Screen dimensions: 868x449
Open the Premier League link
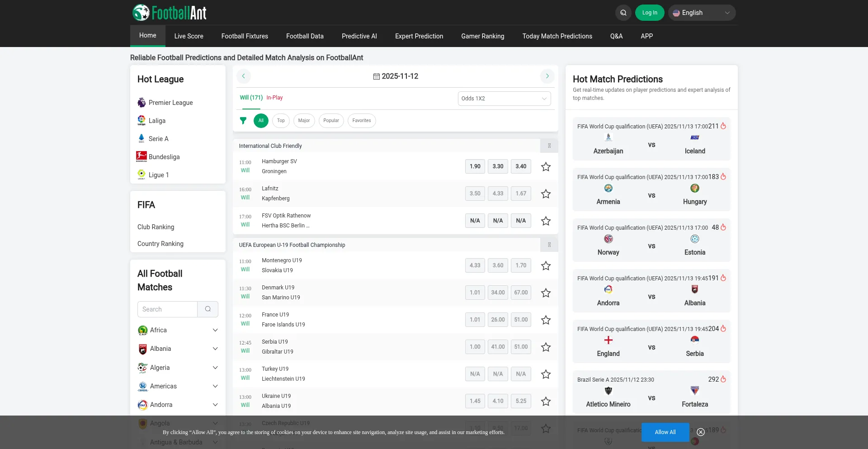click(170, 103)
